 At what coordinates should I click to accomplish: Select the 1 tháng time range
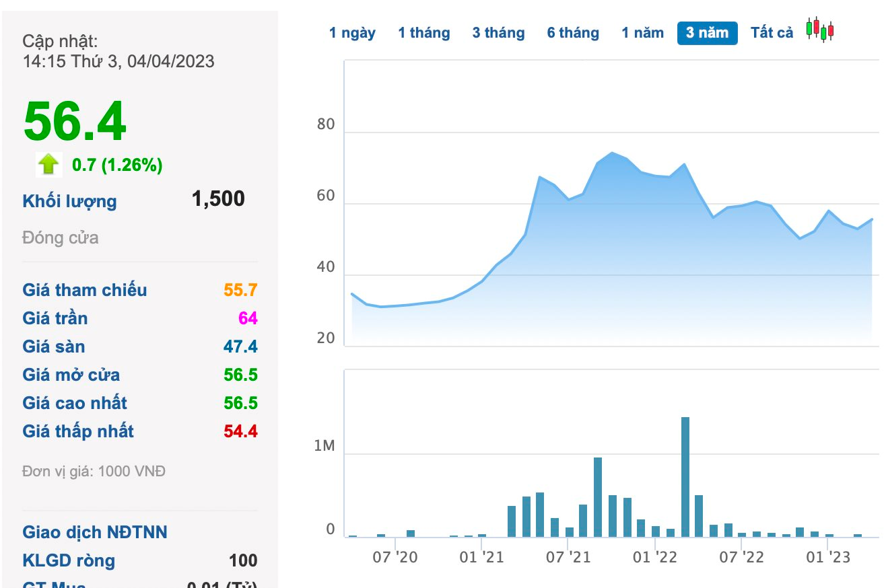(423, 33)
